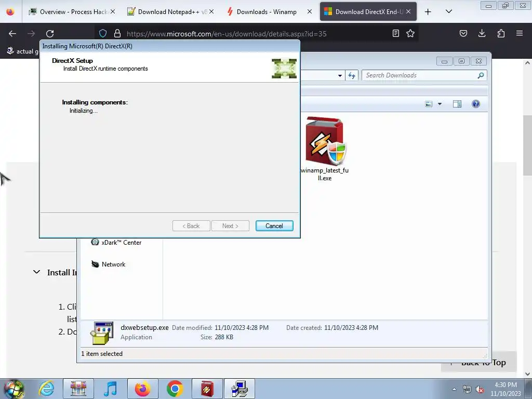Viewport: 532px width, 399px height.
Task: Switch to Firefox from the taskbar
Action: click(142, 389)
